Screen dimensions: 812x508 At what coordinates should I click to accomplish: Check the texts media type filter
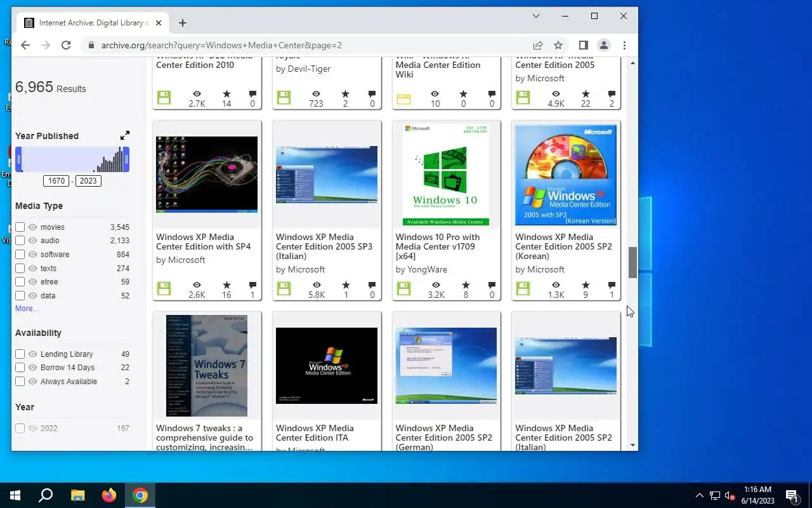pos(20,268)
